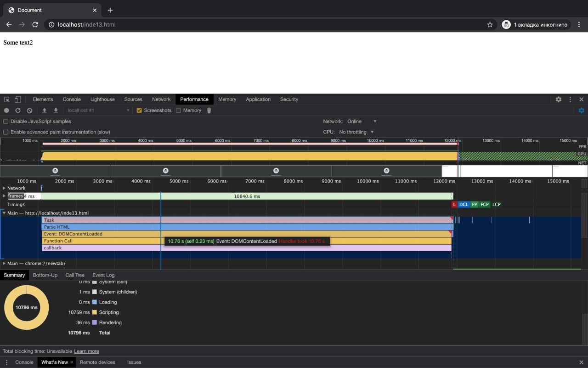Expand the Frames track

pos(4,196)
